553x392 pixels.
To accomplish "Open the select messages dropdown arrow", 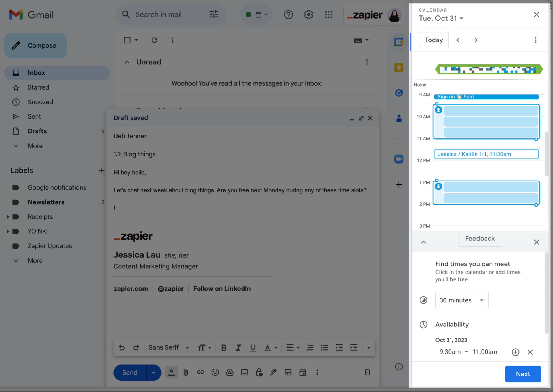I will [136, 40].
